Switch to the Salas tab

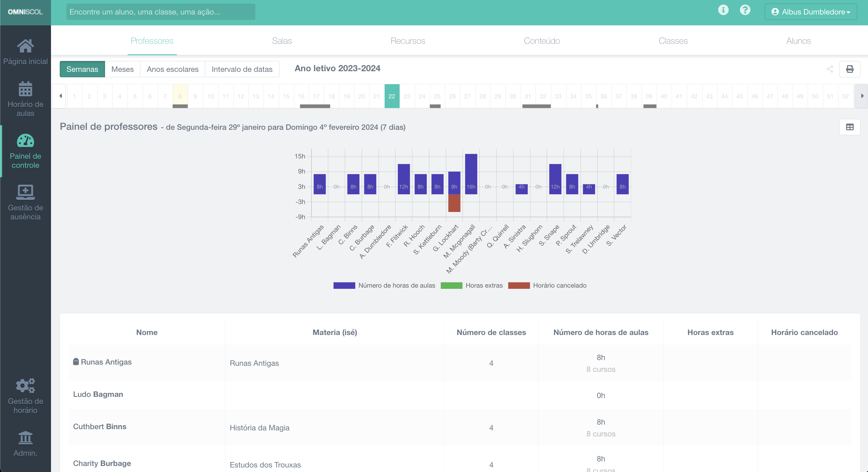(282, 41)
